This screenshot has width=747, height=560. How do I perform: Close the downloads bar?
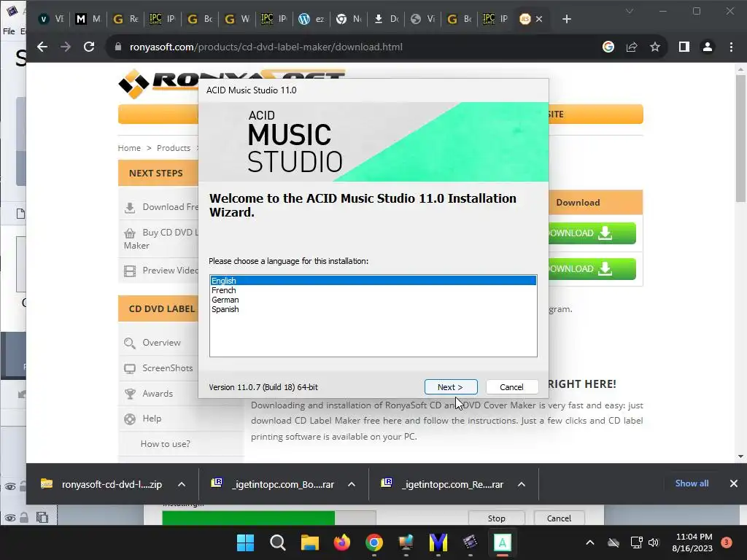[x=734, y=483]
